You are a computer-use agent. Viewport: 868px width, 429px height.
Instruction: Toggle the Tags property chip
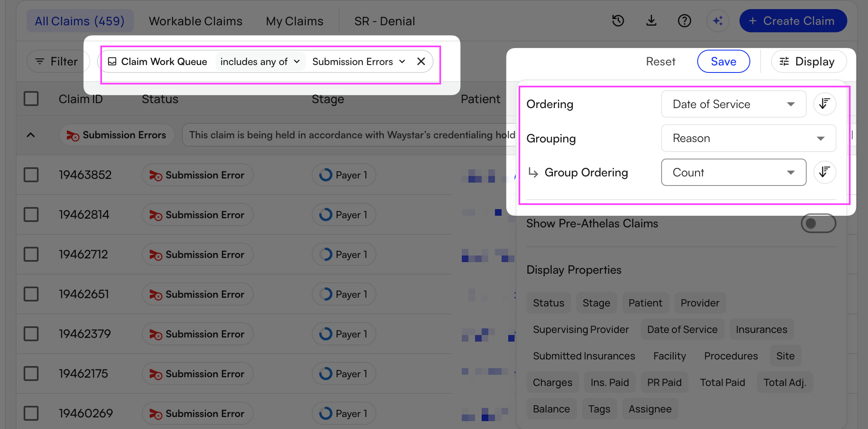(x=599, y=409)
